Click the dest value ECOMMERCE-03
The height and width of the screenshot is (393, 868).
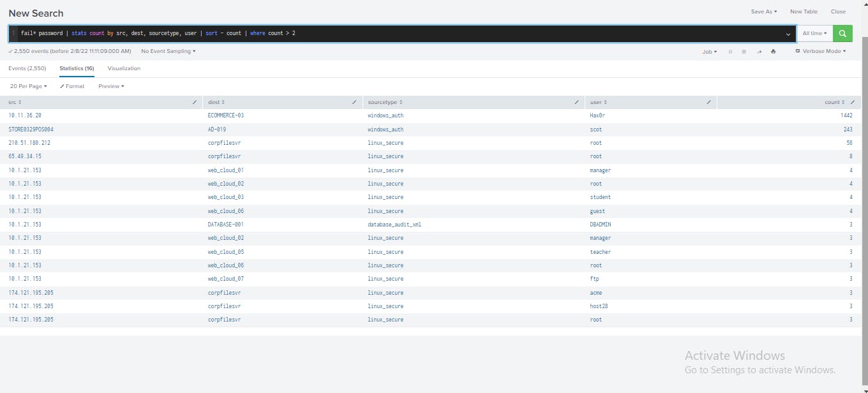[226, 115]
